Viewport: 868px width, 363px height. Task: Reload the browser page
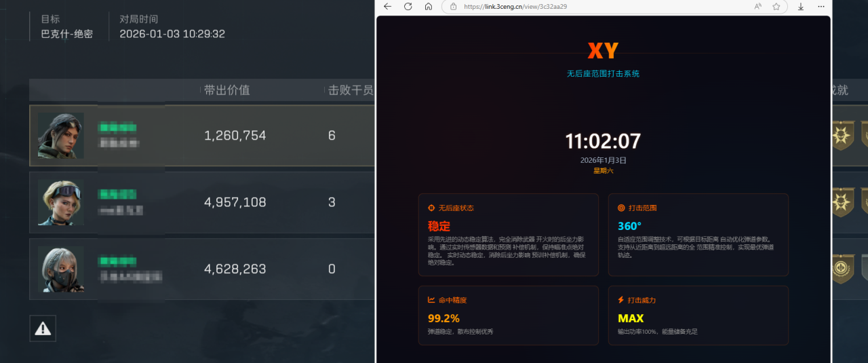[408, 6]
